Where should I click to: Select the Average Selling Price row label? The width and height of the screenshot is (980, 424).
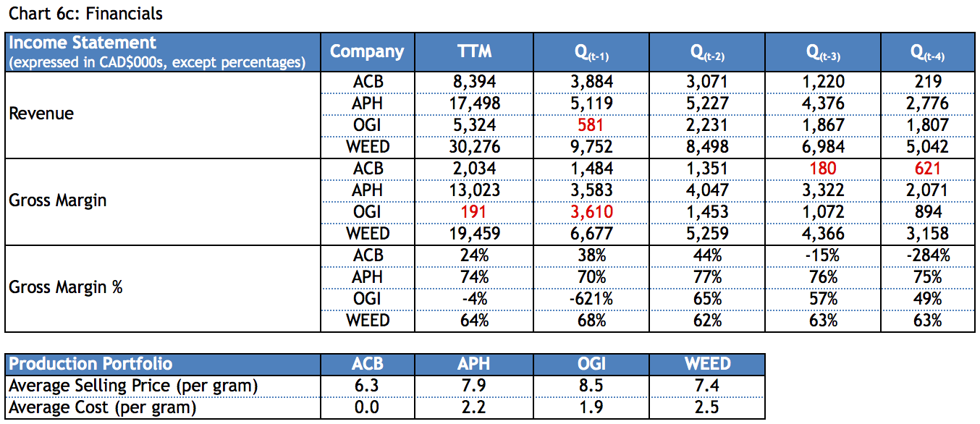133,386
